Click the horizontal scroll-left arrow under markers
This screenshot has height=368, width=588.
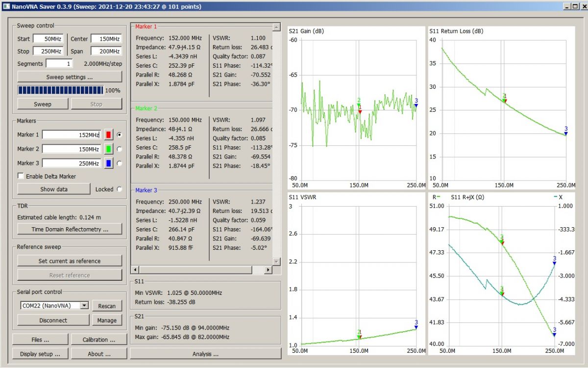[x=135, y=269]
